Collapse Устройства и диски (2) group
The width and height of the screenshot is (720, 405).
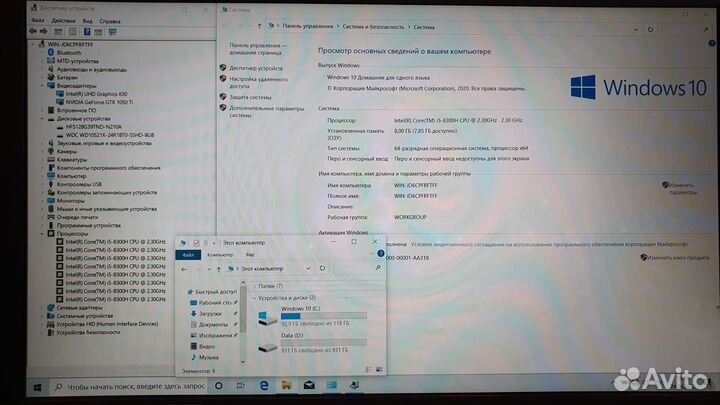click(x=255, y=298)
